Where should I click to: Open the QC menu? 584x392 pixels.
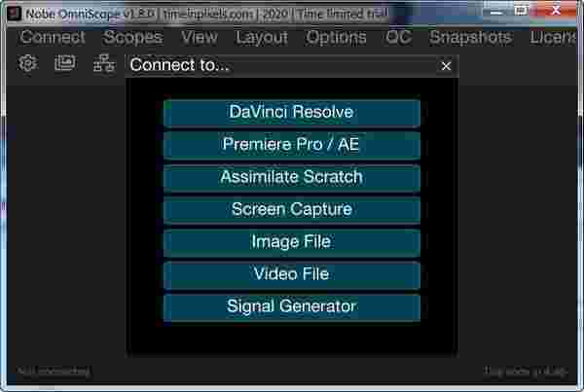coord(398,37)
